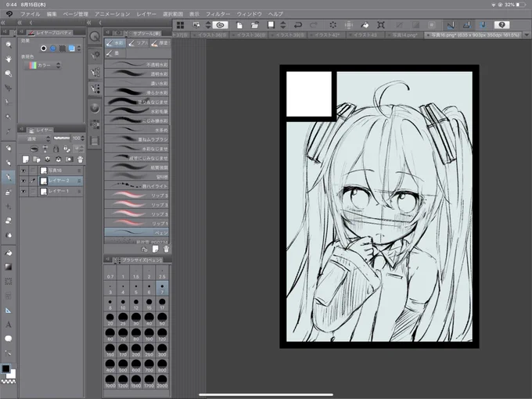Open the blend mode 通常 dropdown
The width and height of the screenshot is (532, 399).
(34, 138)
